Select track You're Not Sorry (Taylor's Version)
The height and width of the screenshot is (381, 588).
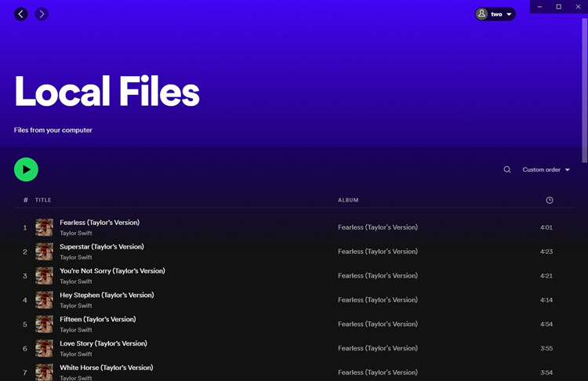pos(112,270)
